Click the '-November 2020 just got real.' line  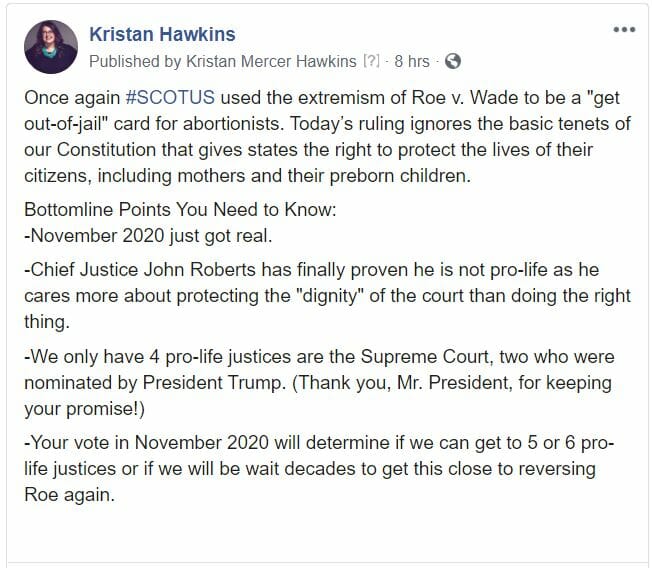pos(148,236)
